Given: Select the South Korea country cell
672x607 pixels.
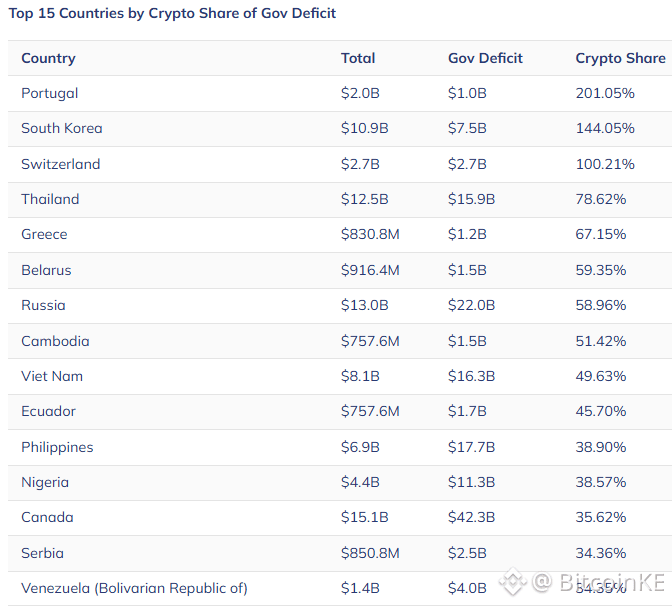Looking at the screenshot, I should click(62, 128).
